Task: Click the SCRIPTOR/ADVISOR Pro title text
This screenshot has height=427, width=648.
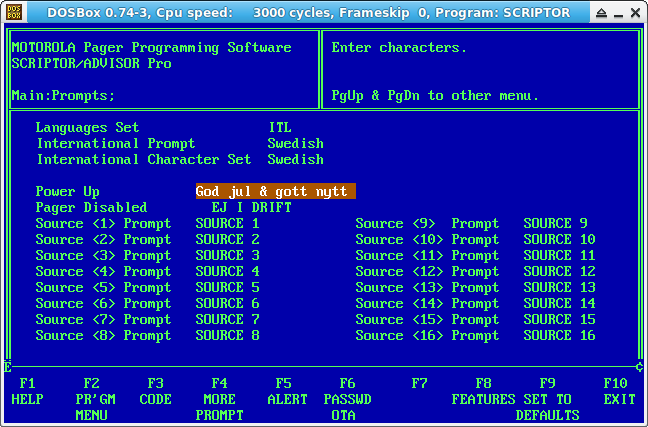Action: pyautogui.click(x=91, y=63)
